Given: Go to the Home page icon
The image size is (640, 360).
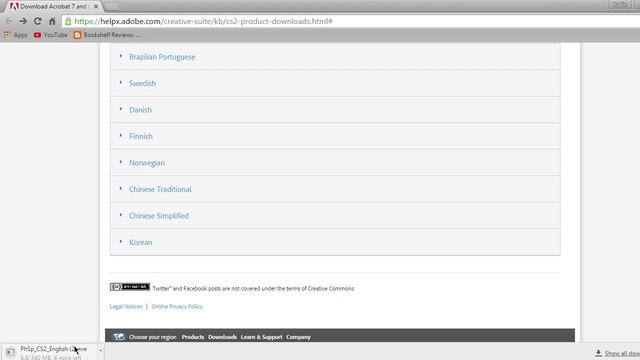Looking at the screenshot, I should click(52, 21).
